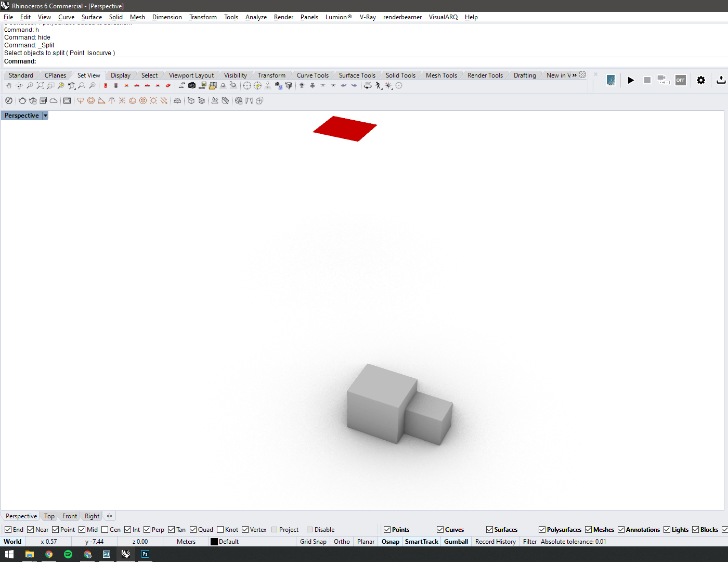Toggle the Knot osnap checkbox

pos(220,530)
